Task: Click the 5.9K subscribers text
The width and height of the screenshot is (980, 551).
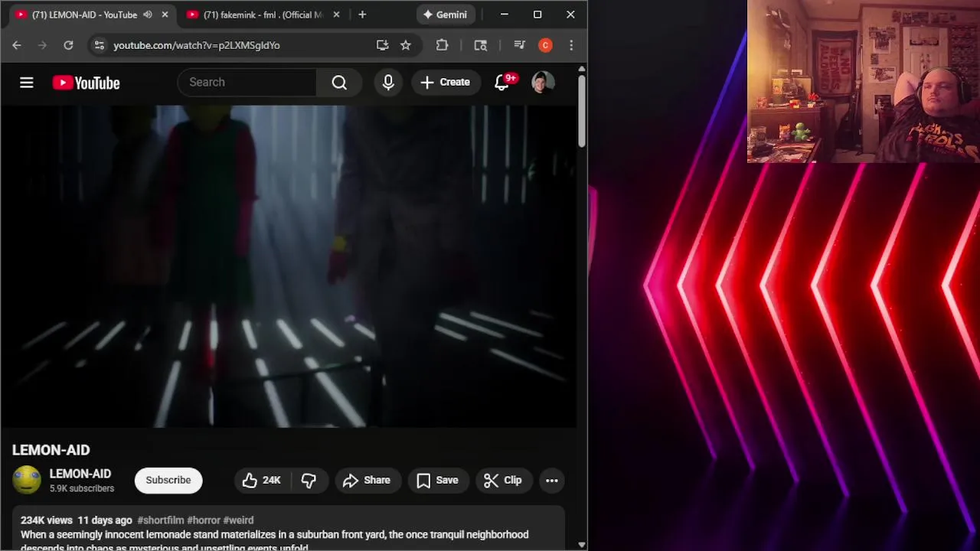Action: pos(82,488)
